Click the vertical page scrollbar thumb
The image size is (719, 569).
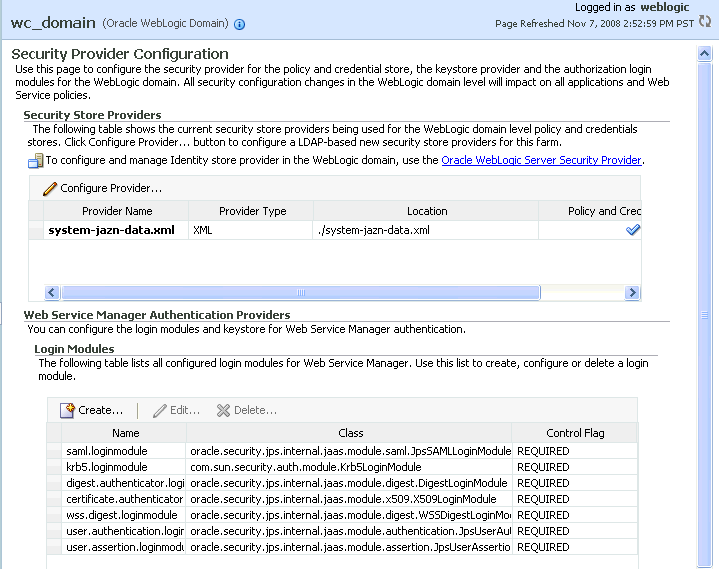coord(704,315)
